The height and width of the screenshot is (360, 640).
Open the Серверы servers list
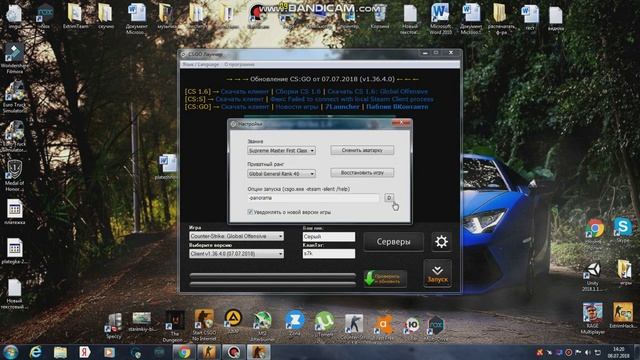tap(393, 242)
